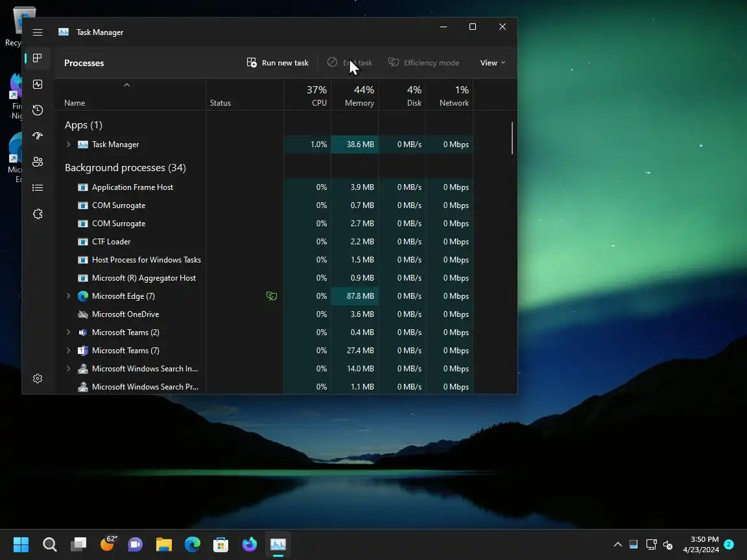Expand Microsoft Windows Search Indexer group
Screen dimensions: 747x560
[x=69, y=369]
